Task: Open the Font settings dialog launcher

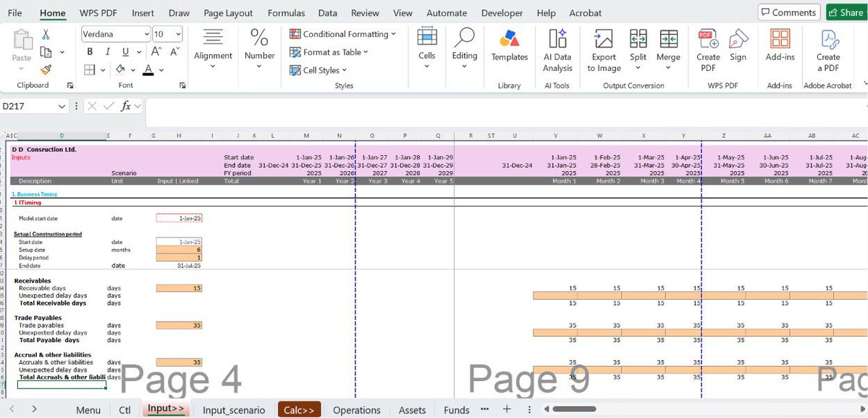Action: coord(182,85)
